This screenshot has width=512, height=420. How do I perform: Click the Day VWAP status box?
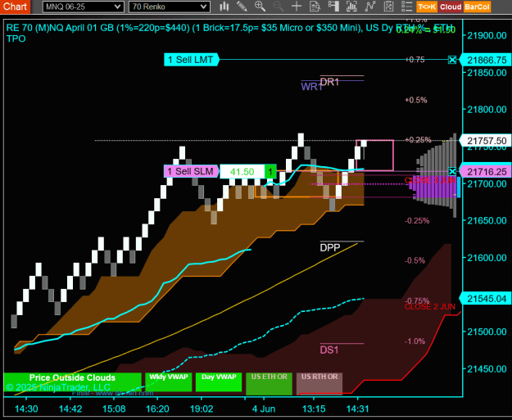pos(219,382)
